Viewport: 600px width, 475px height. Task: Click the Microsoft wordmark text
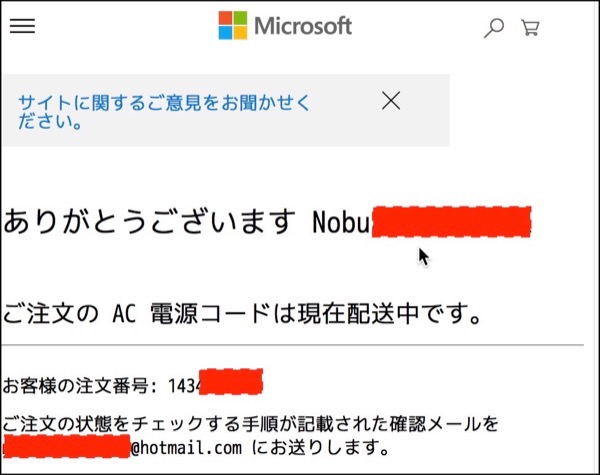303,26
